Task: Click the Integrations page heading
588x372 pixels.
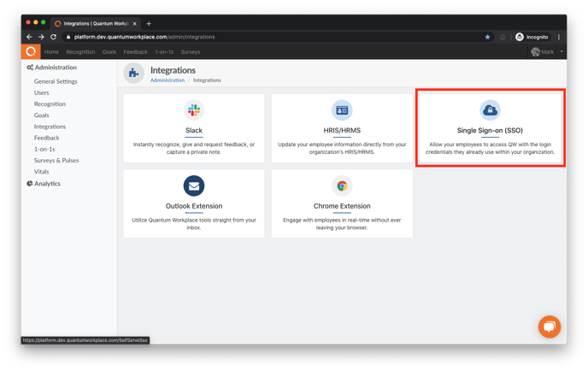Action: coord(173,70)
